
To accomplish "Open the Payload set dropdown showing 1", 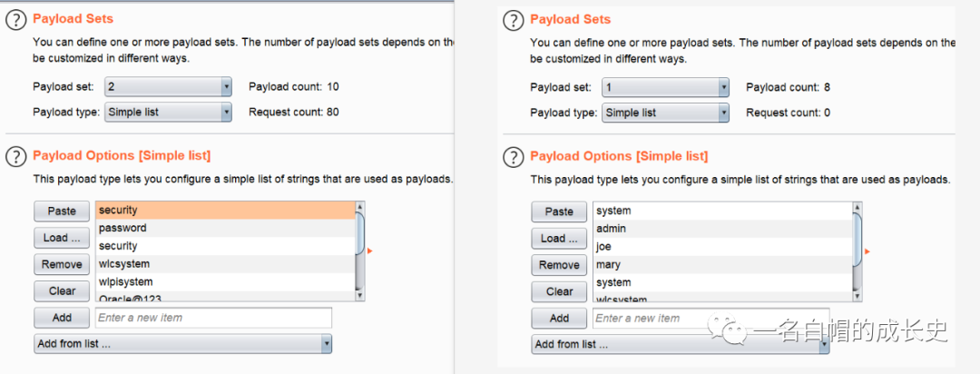I will tap(665, 87).
